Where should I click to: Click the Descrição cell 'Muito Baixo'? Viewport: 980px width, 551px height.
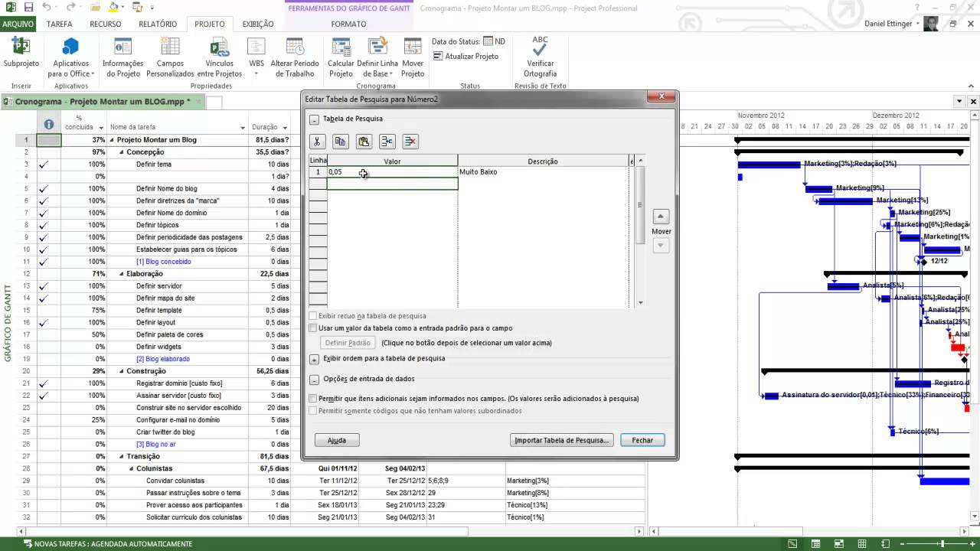point(542,172)
